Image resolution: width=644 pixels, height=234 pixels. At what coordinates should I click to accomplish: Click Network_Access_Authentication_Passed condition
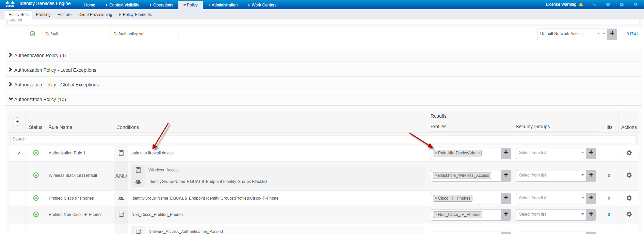pos(186,232)
